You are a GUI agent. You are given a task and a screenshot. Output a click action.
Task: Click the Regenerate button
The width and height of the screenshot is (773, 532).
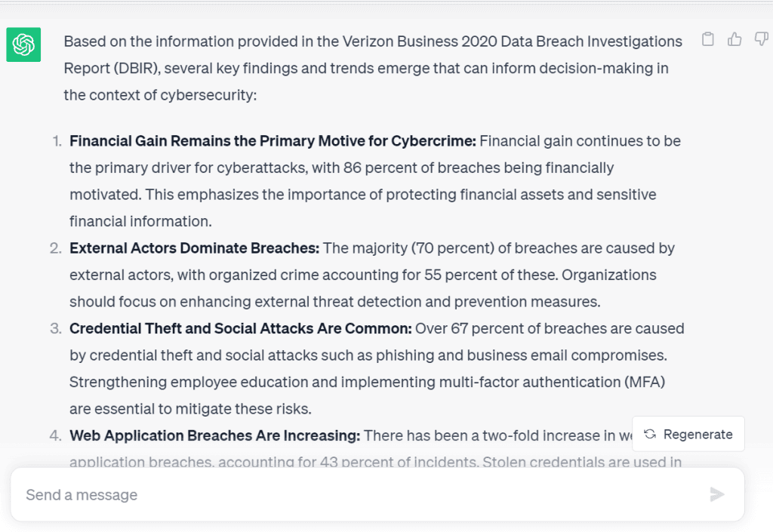pyautogui.click(x=688, y=434)
